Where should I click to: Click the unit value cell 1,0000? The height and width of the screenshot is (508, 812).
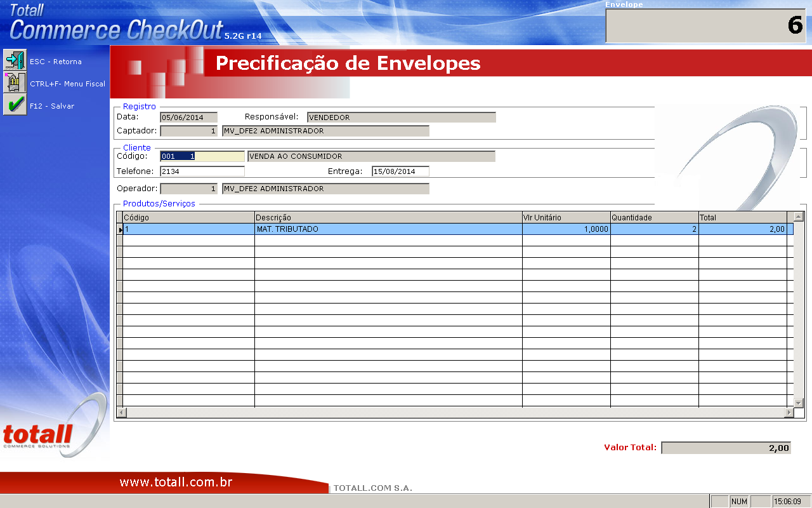click(x=566, y=229)
